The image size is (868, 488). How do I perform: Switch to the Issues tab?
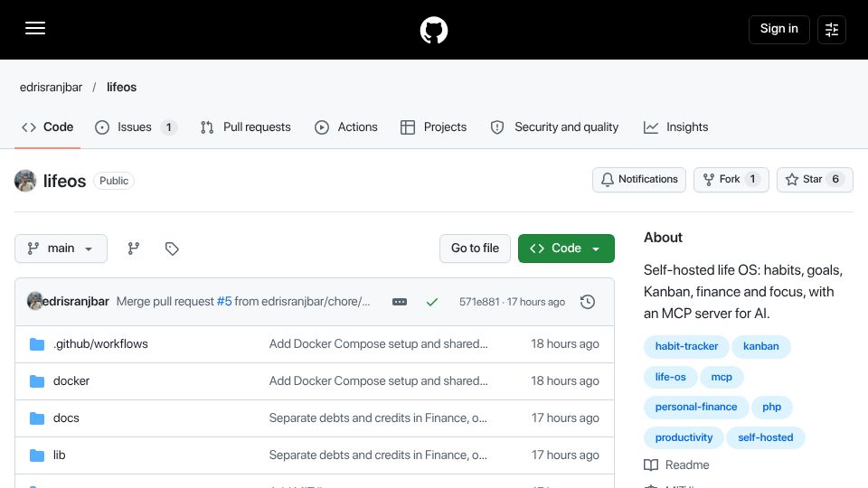point(136,127)
